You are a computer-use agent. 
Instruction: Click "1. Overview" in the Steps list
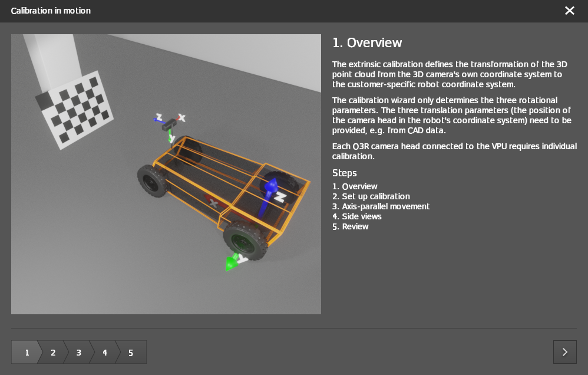tap(355, 186)
